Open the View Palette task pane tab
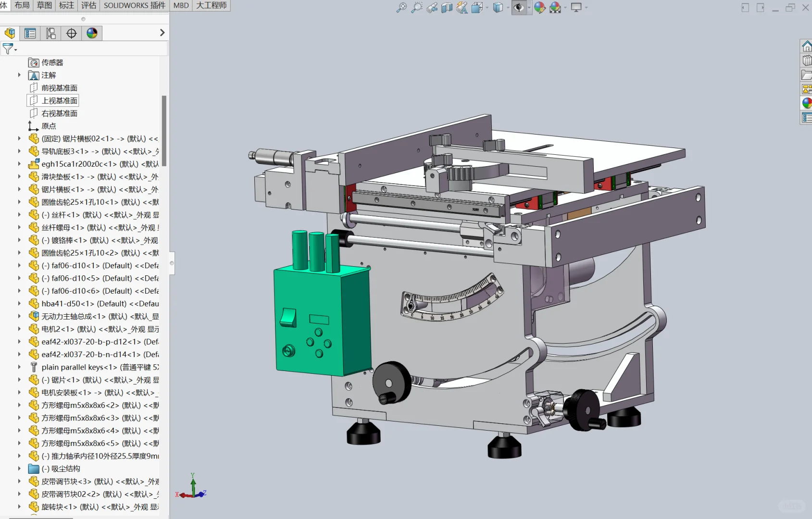 click(x=806, y=89)
